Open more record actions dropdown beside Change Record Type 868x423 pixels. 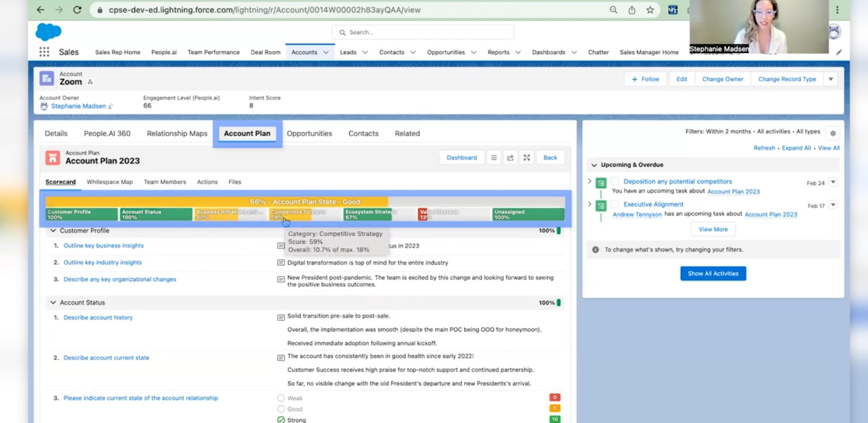(x=831, y=79)
